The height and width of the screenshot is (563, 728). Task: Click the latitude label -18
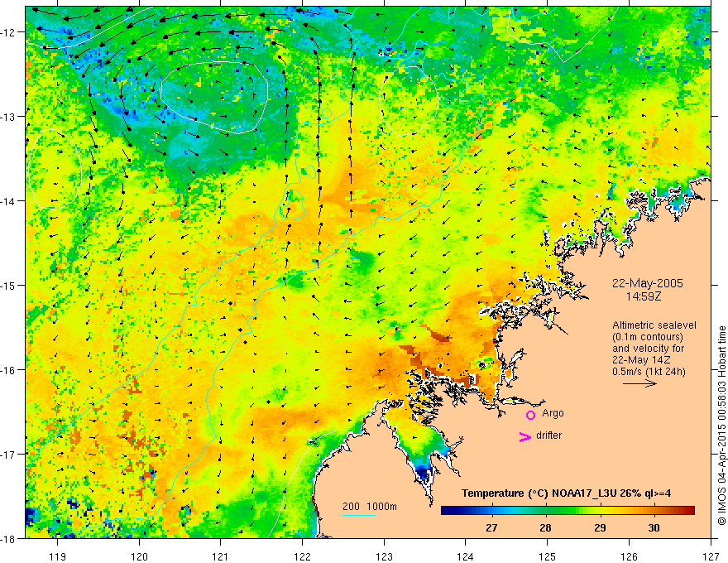[x=9, y=538]
